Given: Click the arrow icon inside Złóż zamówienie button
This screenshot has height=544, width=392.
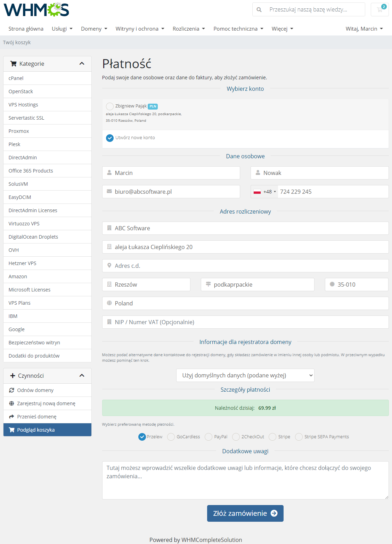Looking at the screenshot, I should click(x=274, y=513).
